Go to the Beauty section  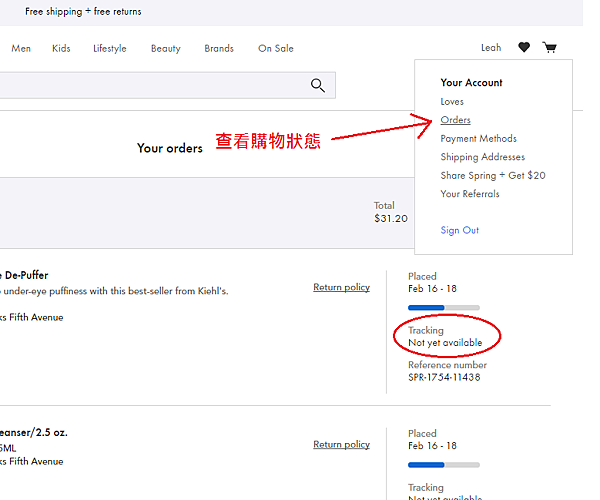coord(166,48)
